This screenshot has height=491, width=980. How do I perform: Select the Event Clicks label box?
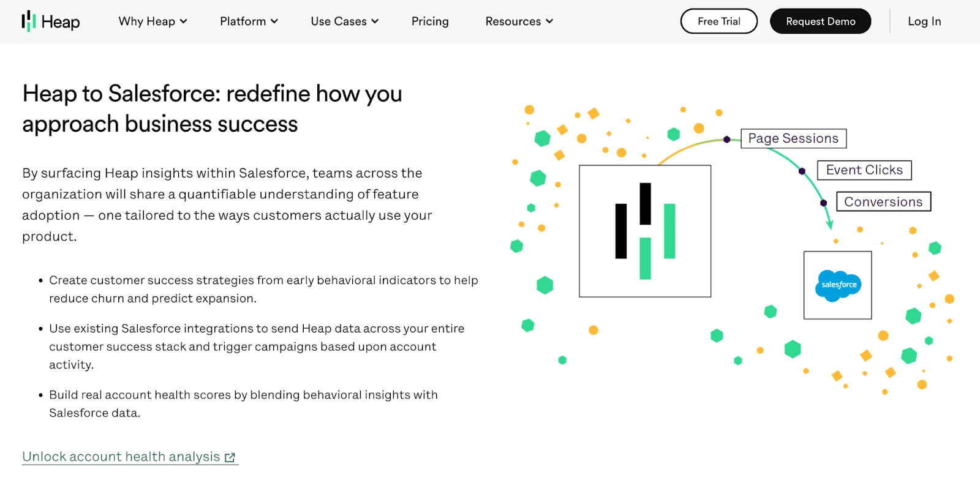point(864,170)
